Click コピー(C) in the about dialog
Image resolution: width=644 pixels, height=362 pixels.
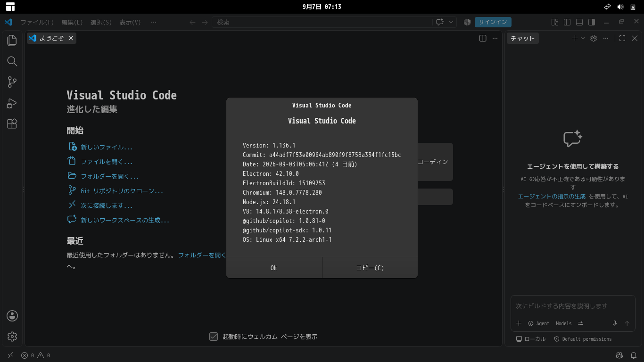pos(370,268)
